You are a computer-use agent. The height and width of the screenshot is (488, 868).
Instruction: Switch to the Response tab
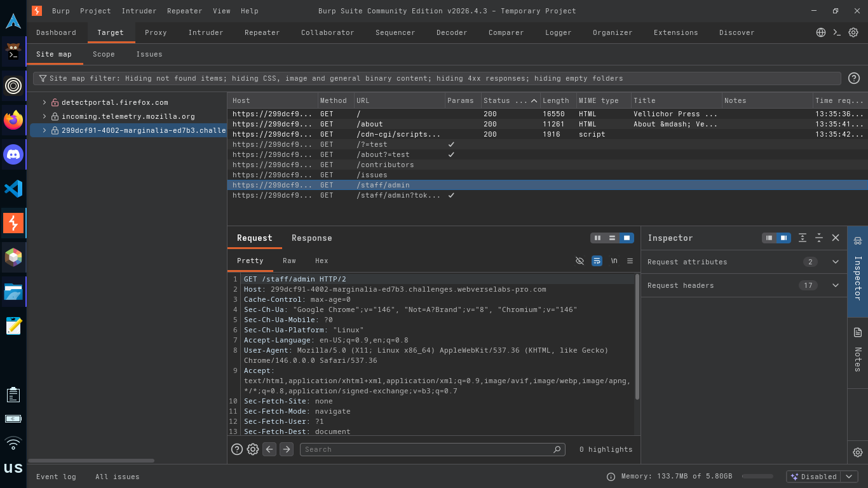click(312, 238)
